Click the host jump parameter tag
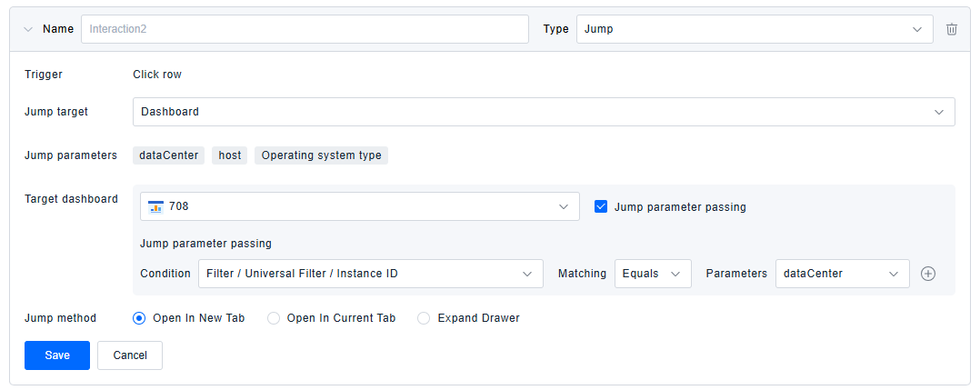This screenshot has width=980, height=390. 230,155
